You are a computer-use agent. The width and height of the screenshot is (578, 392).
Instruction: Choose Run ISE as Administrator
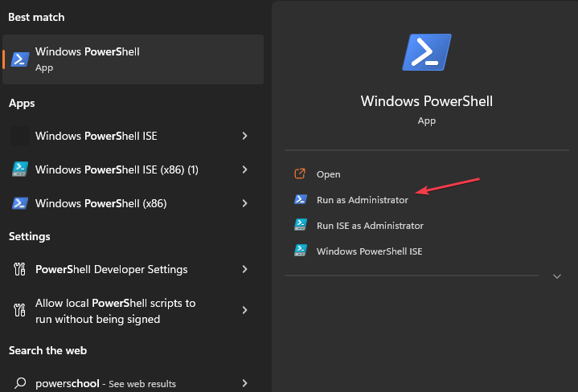[x=370, y=226]
